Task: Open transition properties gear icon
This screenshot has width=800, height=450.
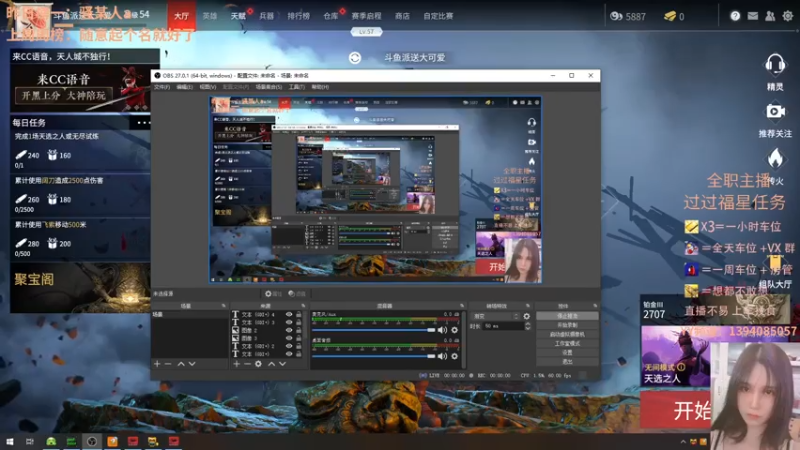Action: (x=527, y=316)
